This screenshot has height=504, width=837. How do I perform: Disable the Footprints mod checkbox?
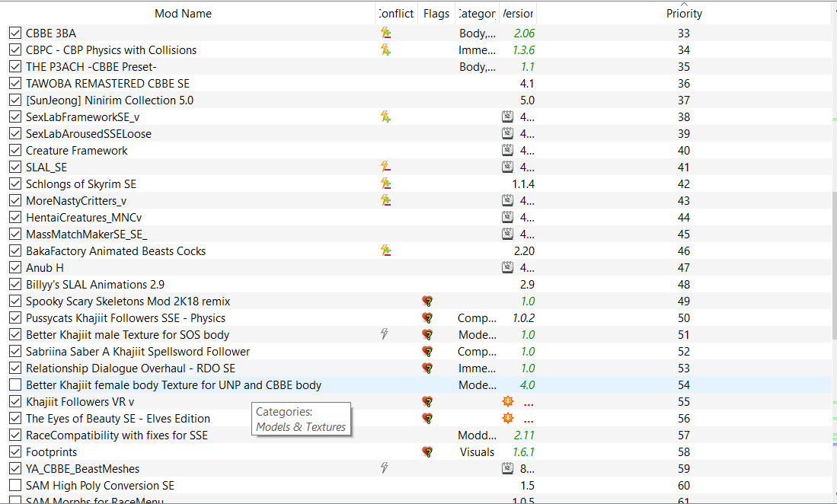pyautogui.click(x=15, y=451)
